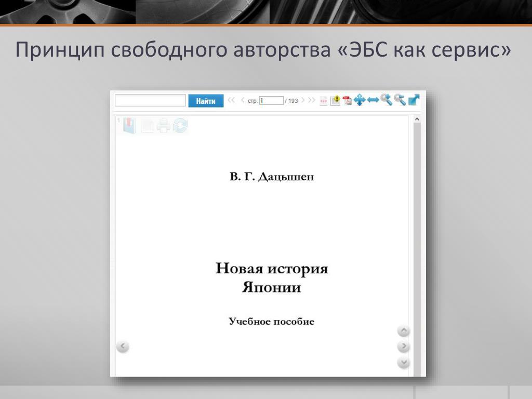Viewport: 532px width, 399px height.
Task: Click the round up navigation button
Action: pos(404,331)
